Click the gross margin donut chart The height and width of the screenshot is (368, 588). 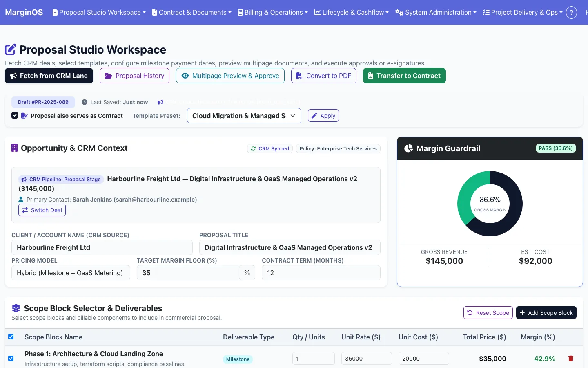490,204
